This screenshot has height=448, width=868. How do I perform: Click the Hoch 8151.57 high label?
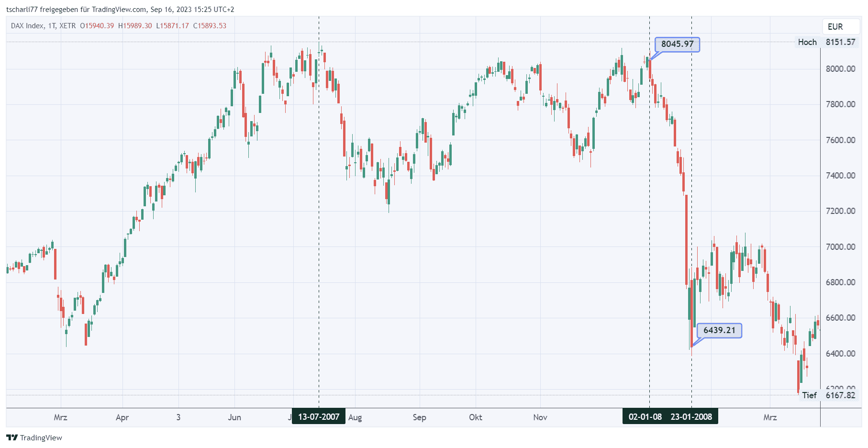(x=826, y=42)
